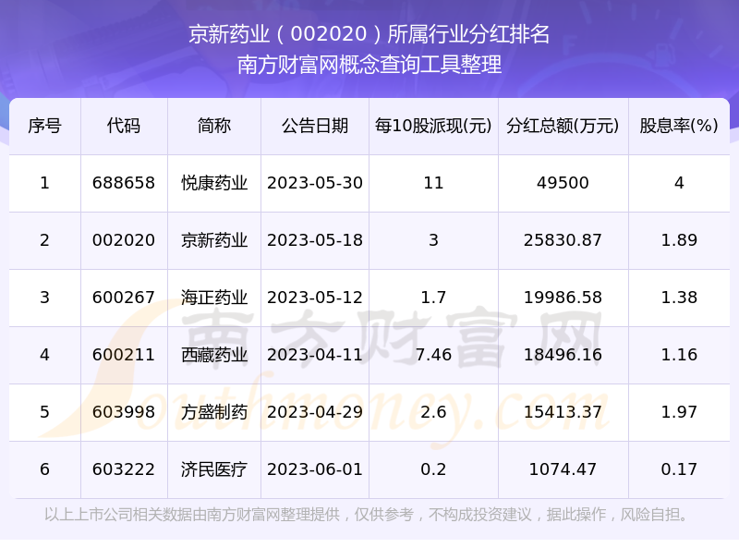Viewport: 739px width, 560px height.
Task: Click the date 2023-05-30
Action: coord(315,183)
